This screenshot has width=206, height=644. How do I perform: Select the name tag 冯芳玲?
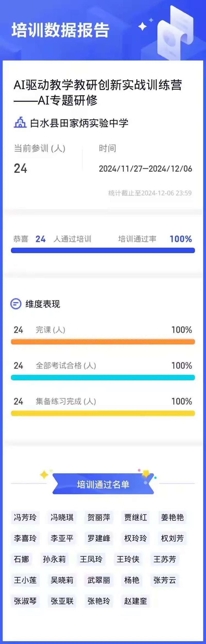tap(25, 517)
